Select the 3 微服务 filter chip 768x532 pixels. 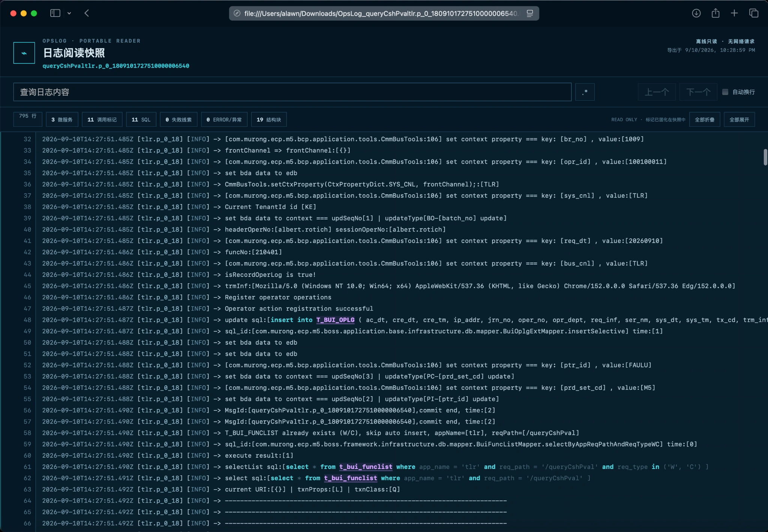(62, 119)
